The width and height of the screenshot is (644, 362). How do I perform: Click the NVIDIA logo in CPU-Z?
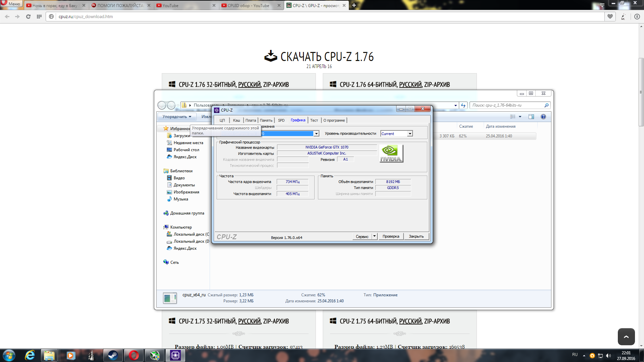tap(391, 154)
